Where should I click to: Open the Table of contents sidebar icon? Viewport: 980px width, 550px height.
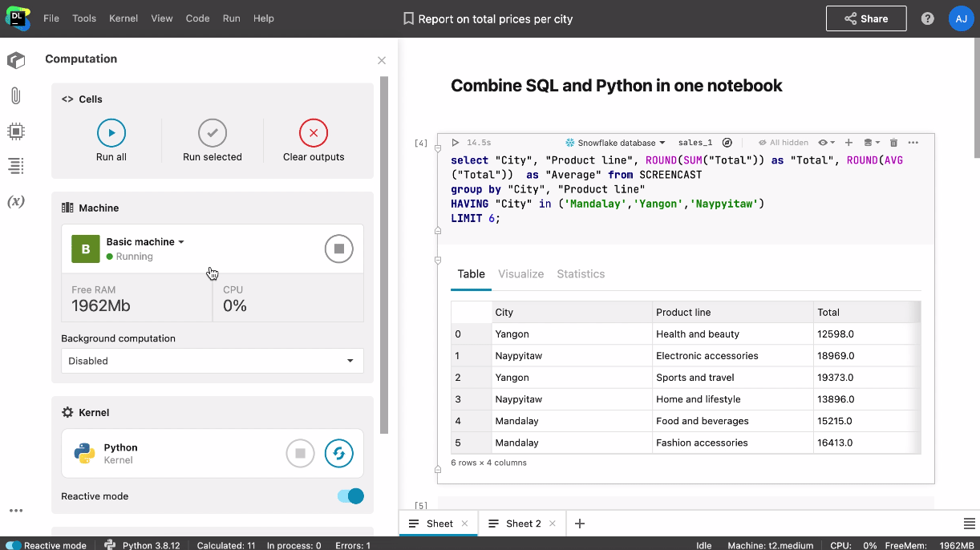pos(15,166)
